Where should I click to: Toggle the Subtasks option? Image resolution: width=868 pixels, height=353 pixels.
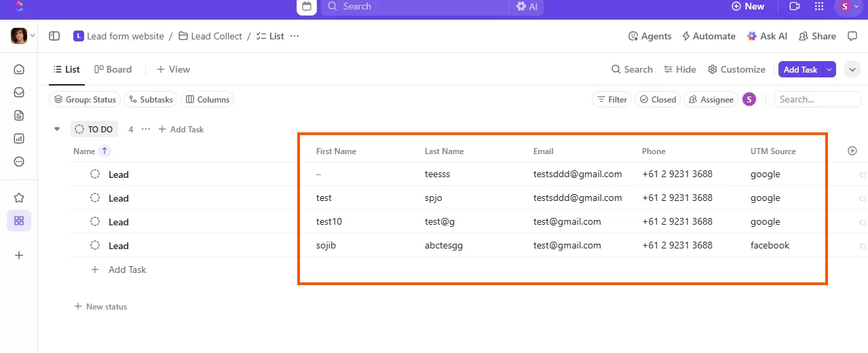click(x=151, y=99)
